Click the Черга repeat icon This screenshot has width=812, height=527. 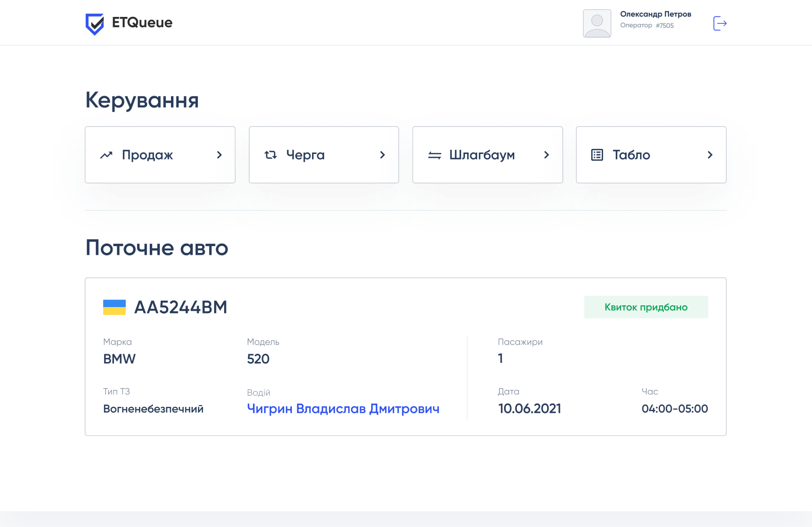[270, 155]
